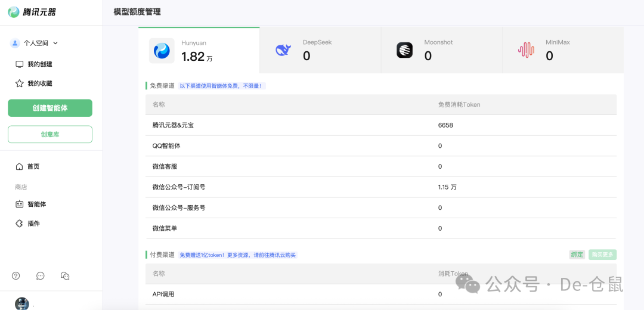The height and width of the screenshot is (310, 644).
Task: Click the 创意库 button
Action: tap(50, 134)
